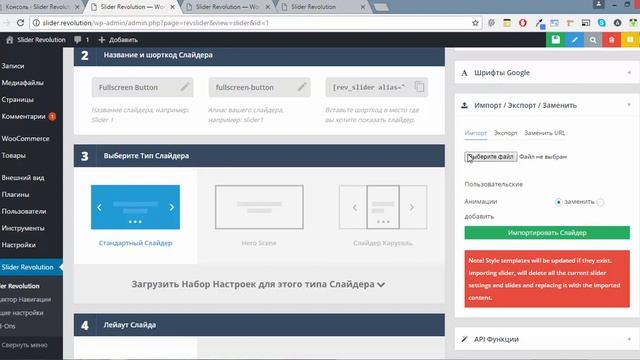Click the comments bubble icon in admin bar
Viewport: 640px width, 360px height.
[x=78, y=40]
